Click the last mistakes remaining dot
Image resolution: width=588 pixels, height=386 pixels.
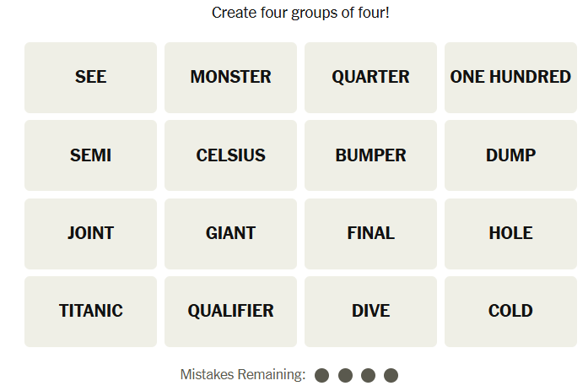coord(391,375)
